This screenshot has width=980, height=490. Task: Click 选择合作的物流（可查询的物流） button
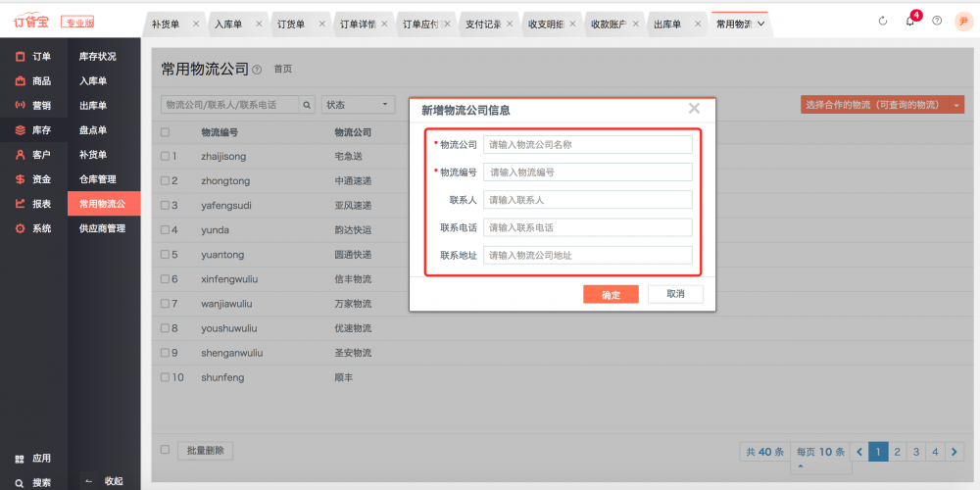pyautogui.click(x=874, y=105)
